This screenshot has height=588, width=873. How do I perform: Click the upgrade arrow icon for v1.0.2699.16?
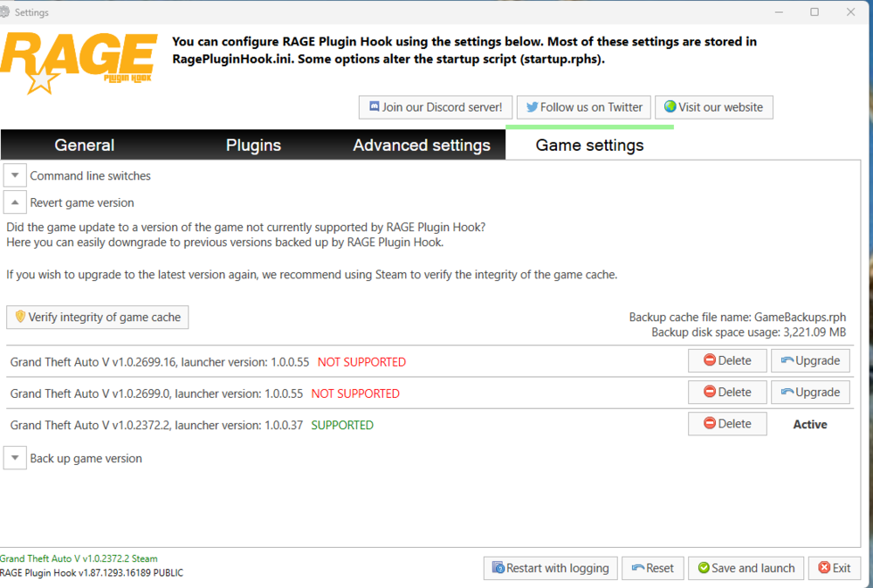click(x=787, y=360)
